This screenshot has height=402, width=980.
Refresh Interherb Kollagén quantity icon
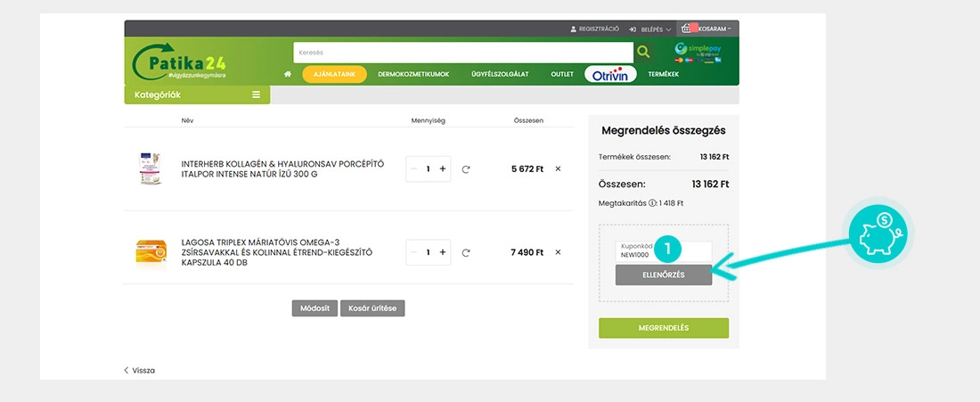click(466, 169)
